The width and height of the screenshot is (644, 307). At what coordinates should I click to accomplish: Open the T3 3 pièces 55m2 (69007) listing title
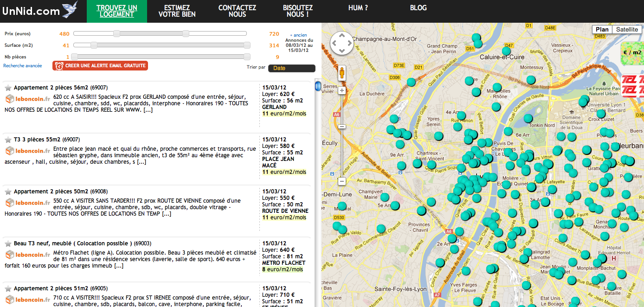click(x=47, y=140)
